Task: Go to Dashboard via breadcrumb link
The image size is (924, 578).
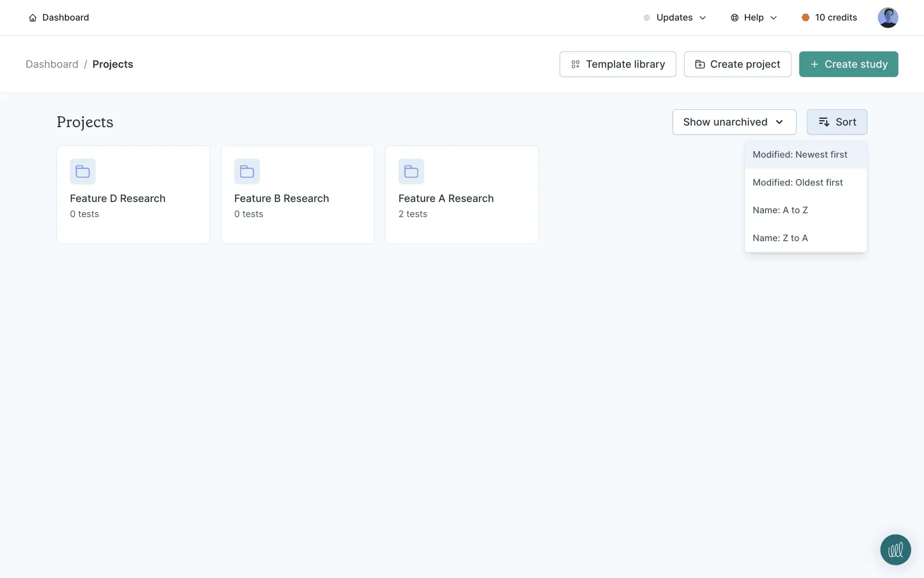Action: pos(52,64)
